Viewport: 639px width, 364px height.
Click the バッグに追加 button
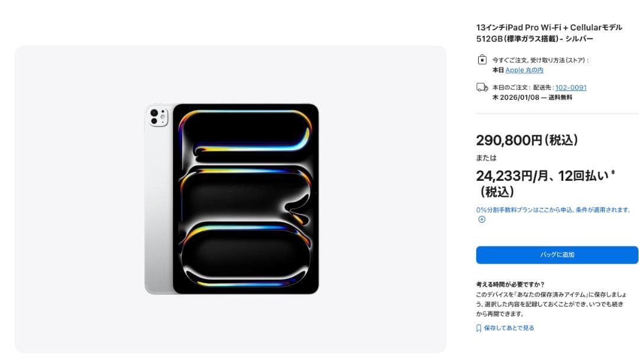pyautogui.click(x=556, y=255)
